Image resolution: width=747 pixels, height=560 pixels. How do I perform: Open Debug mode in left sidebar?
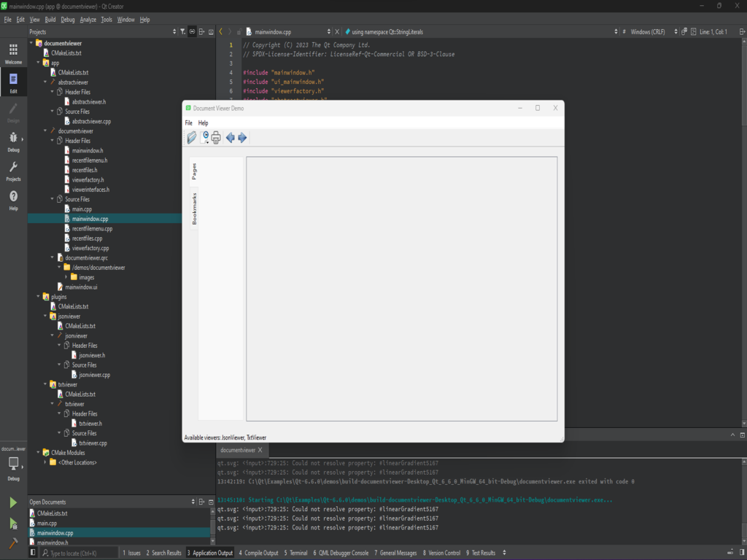(13, 142)
